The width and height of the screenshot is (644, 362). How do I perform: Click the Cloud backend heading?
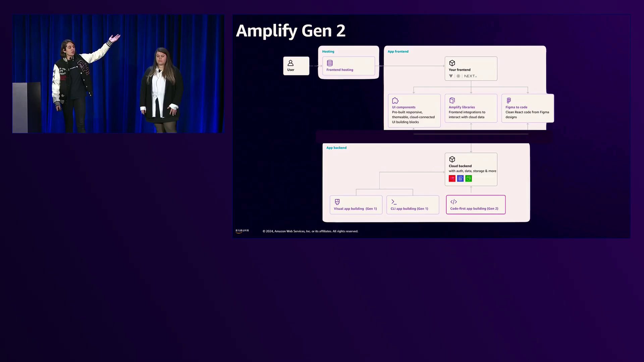pyautogui.click(x=460, y=166)
